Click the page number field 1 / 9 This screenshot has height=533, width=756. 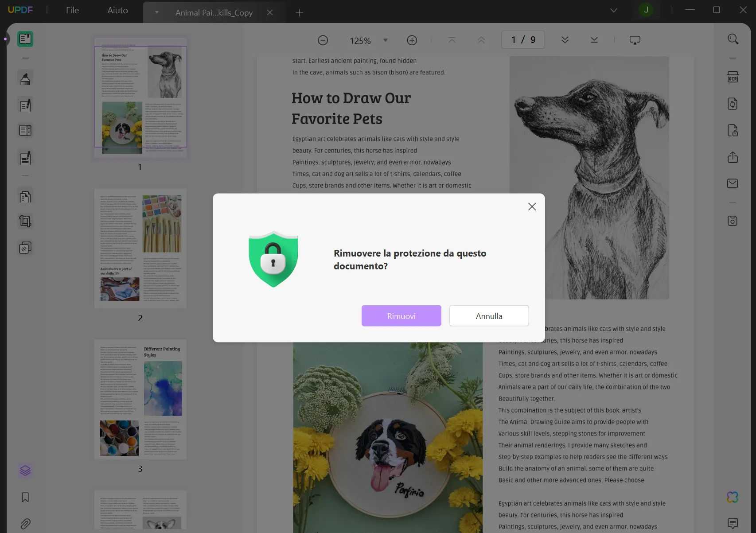523,40
